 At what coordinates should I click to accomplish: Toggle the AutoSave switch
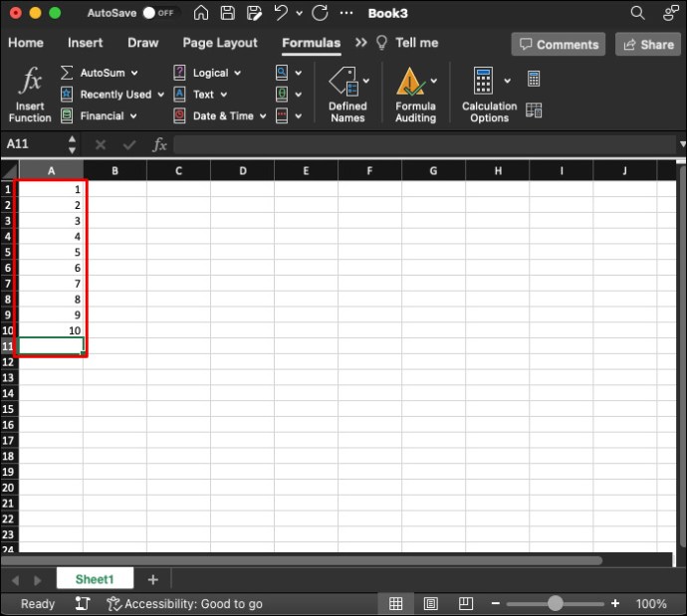click(x=160, y=13)
